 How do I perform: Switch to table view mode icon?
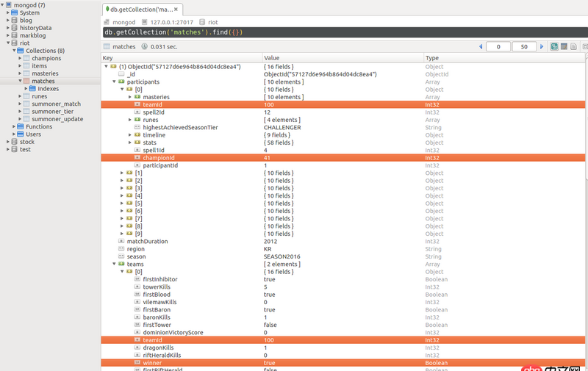[564, 46]
